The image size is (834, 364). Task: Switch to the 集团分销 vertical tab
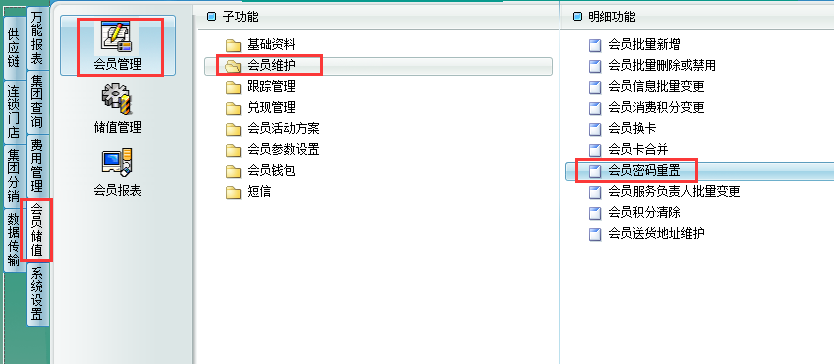pos(14,176)
